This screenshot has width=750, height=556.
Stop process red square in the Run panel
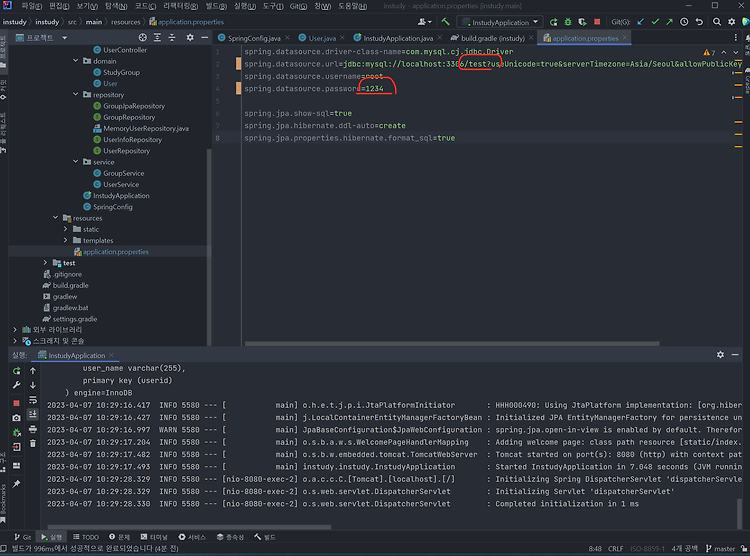pyautogui.click(x=17, y=403)
